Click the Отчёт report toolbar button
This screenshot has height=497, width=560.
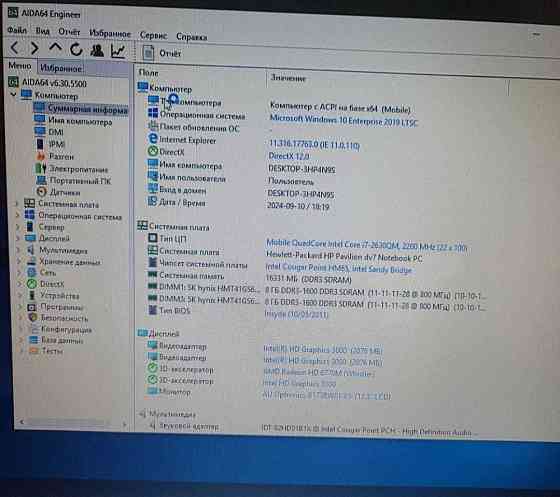[162, 53]
